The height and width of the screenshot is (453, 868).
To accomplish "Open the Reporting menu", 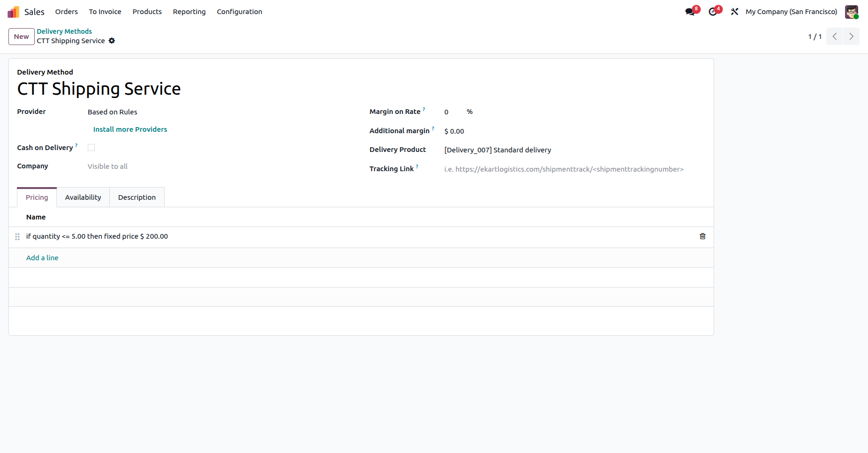I will [x=189, y=12].
